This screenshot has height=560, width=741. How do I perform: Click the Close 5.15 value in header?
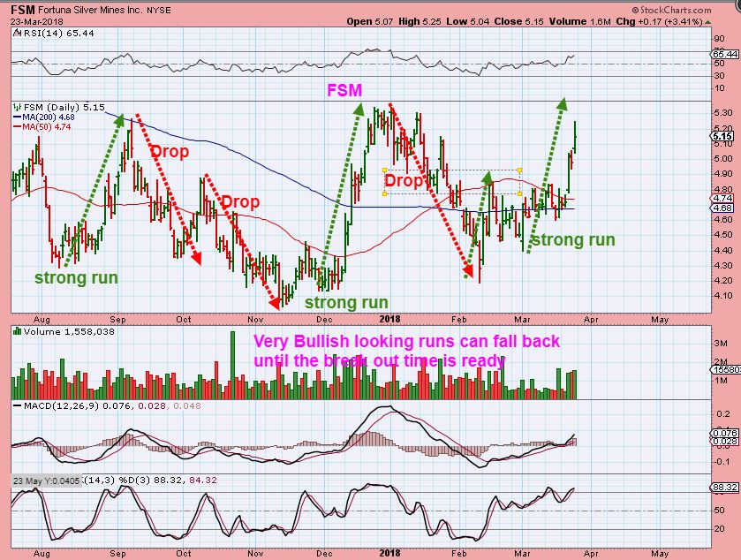pyautogui.click(x=519, y=21)
